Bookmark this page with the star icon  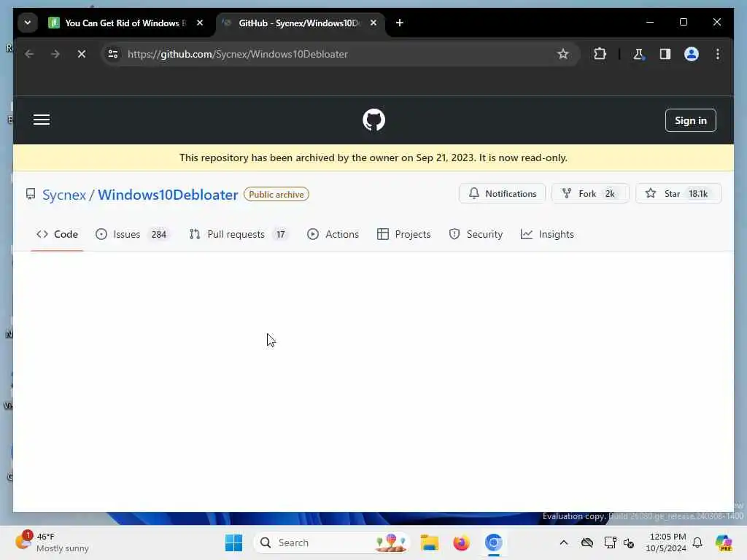click(x=563, y=54)
